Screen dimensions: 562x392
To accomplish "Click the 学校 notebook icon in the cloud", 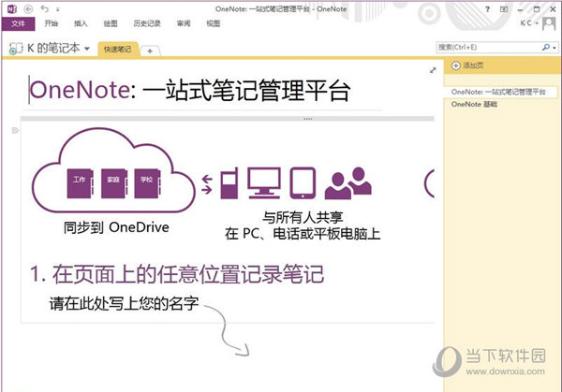I will pyautogui.click(x=147, y=183).
